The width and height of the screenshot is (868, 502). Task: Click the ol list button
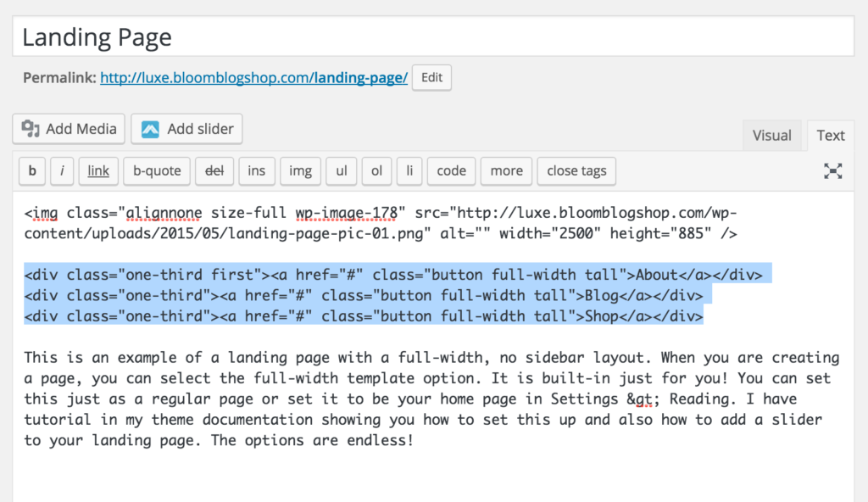(x=376, y=170)
